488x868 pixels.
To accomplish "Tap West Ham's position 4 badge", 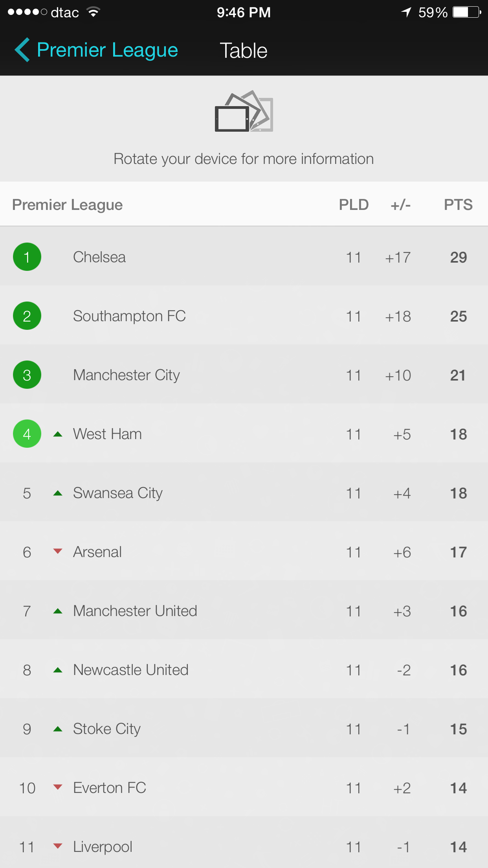I will click(x=27, y=434).
